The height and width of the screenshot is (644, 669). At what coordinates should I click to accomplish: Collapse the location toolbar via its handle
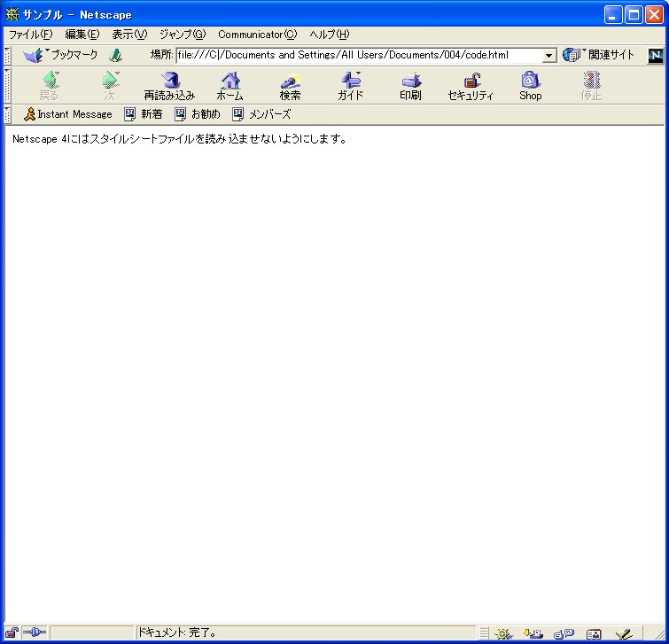pos(7,56)
